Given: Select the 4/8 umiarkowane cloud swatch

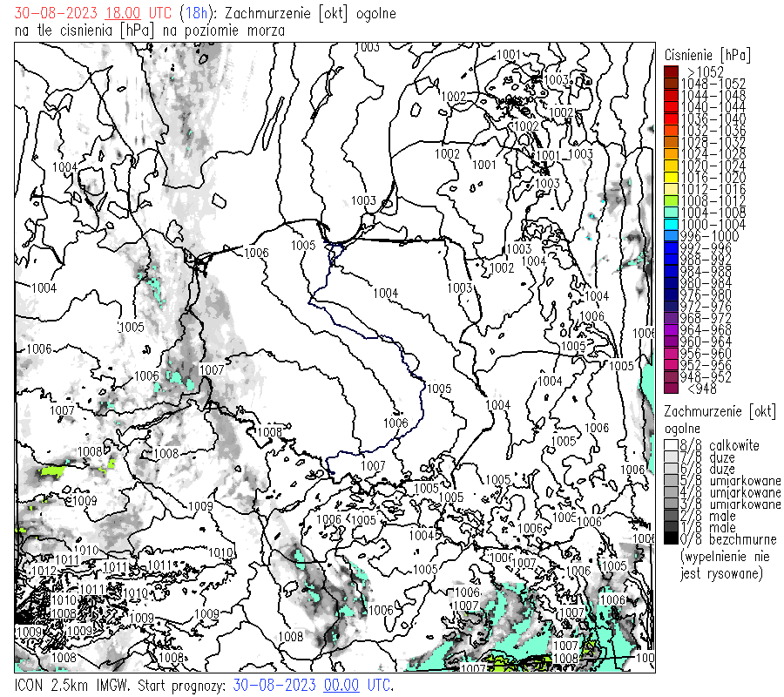Looking at the screenshot, I should pos(671,492).
